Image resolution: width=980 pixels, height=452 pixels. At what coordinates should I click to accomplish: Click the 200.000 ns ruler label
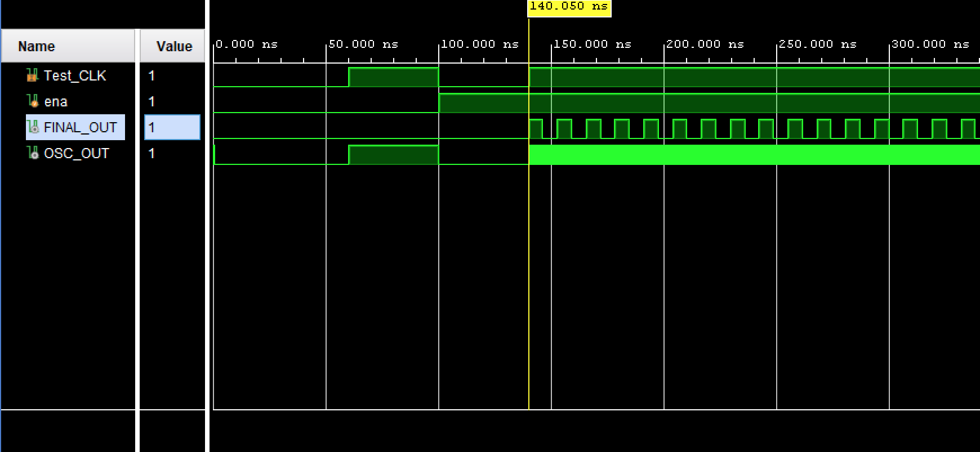point(705,44)
